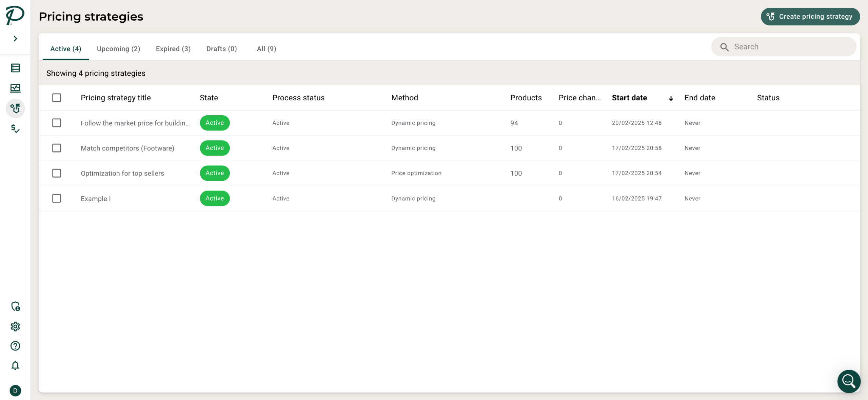This screenshot has height=400, width=868.
Task: Toggle Start date sort arrow
Action: click(671, 98)
